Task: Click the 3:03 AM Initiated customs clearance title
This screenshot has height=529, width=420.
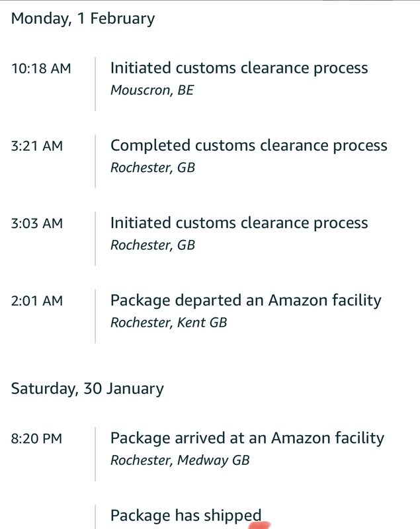Action: coord(239,223)
